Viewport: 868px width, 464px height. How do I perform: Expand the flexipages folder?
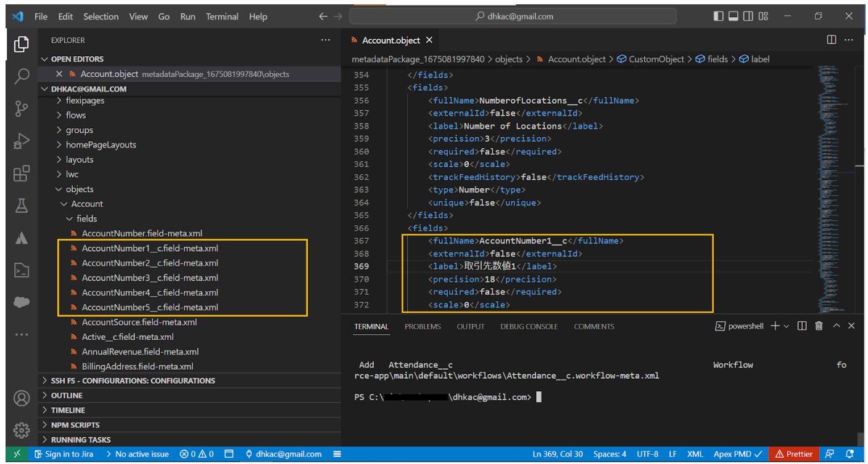85,101
